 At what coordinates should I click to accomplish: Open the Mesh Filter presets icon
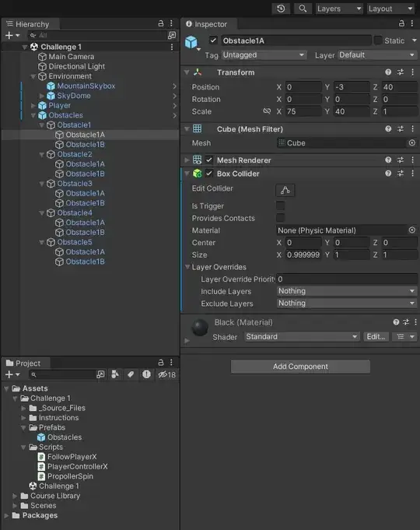click(401, 128)
